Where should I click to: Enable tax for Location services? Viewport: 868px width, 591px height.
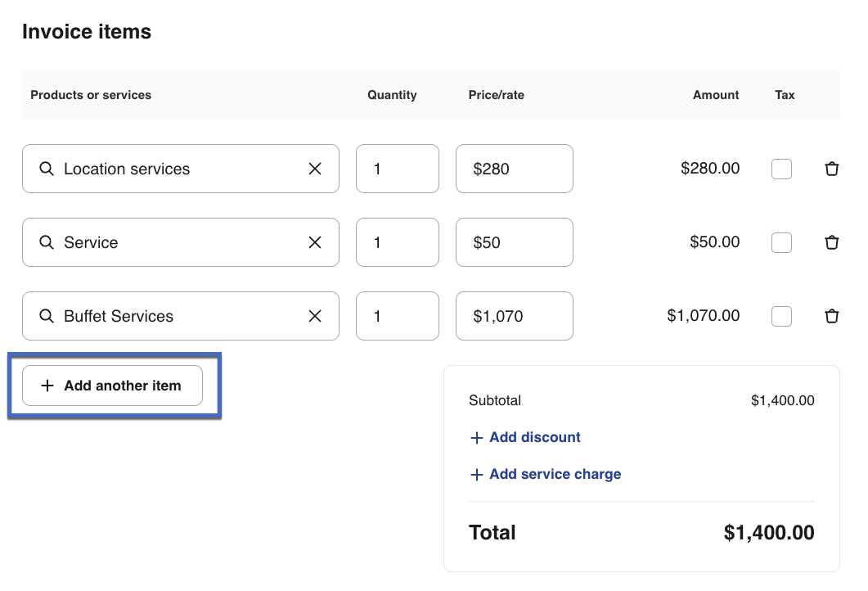tap(781, 169)
